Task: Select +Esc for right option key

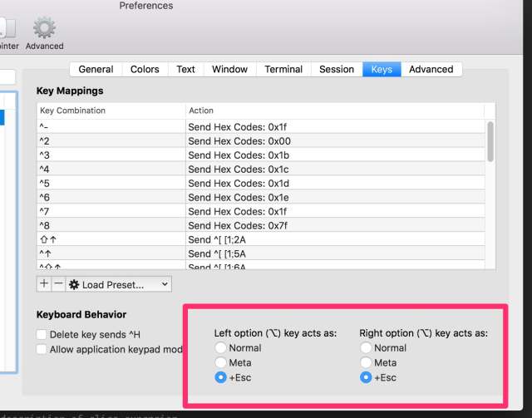Action: click(x=367, y=377)
